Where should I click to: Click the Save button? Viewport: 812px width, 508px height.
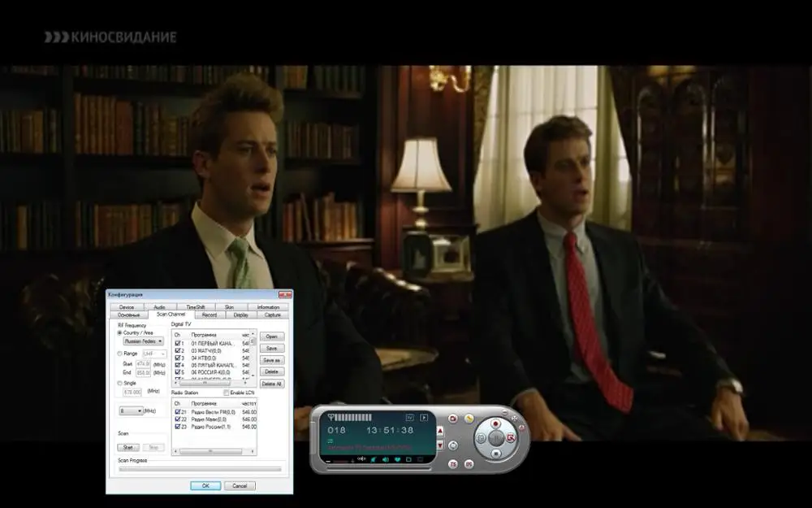coord(272,348)
